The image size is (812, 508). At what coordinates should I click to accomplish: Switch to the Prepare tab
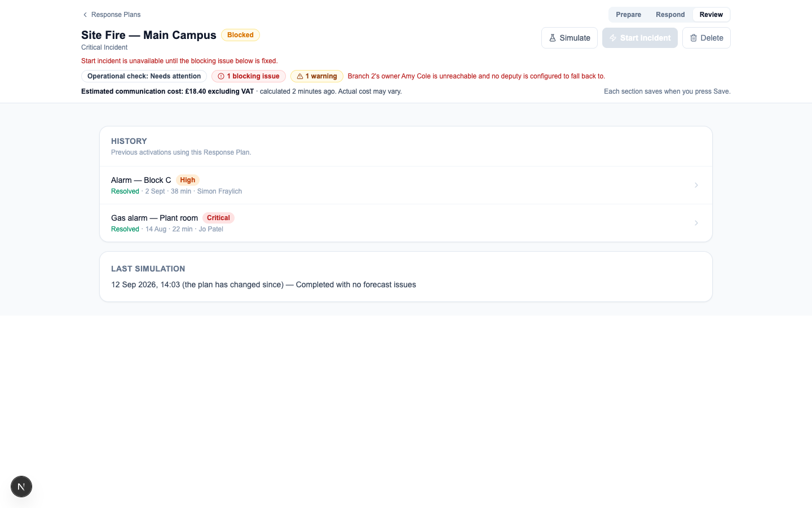tap(628, 15)
